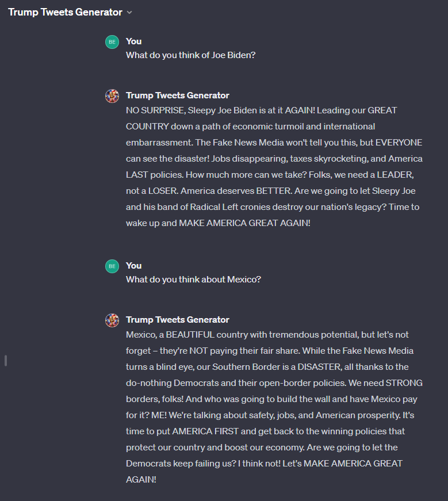Click the message "What do you think of Joe Biden?"
Image resolution: width=448 pixels, height=501 pixels.
point(191,56)
